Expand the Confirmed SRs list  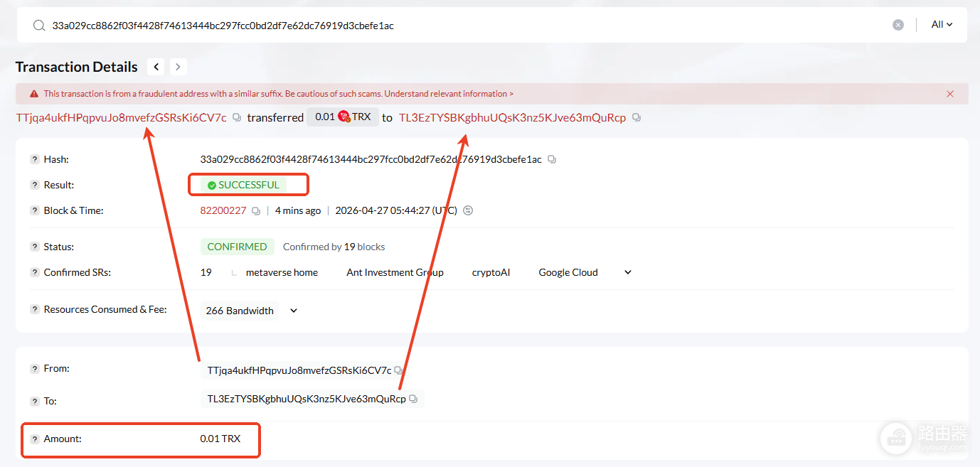click(x=628, y=272)
